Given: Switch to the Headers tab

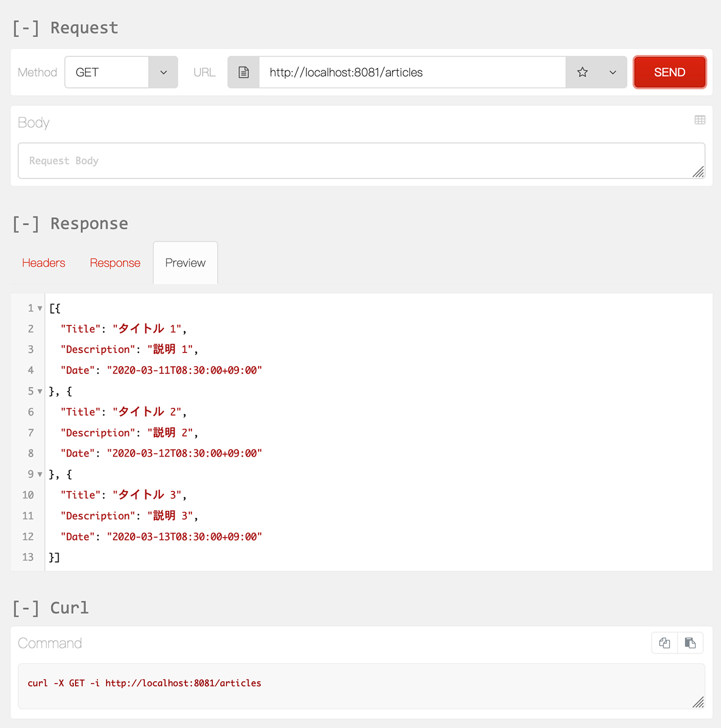Looking at the screenshot, I should pos(44,263).
